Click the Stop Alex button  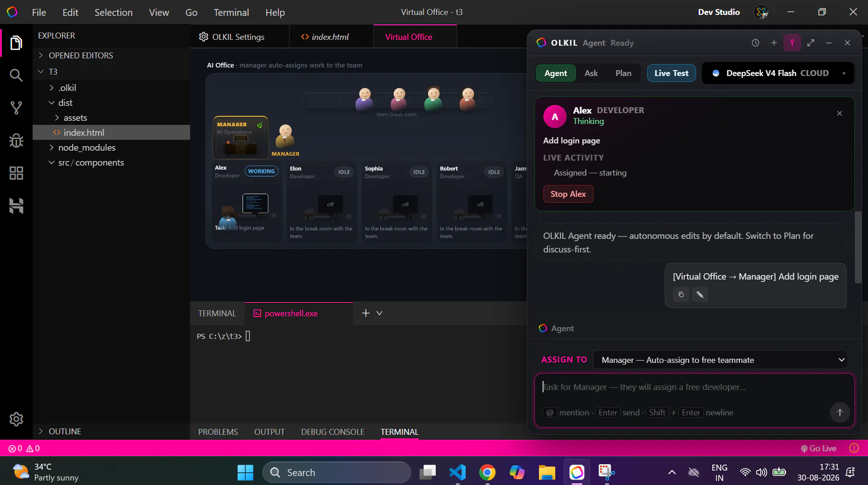click(x=568, y=194)
